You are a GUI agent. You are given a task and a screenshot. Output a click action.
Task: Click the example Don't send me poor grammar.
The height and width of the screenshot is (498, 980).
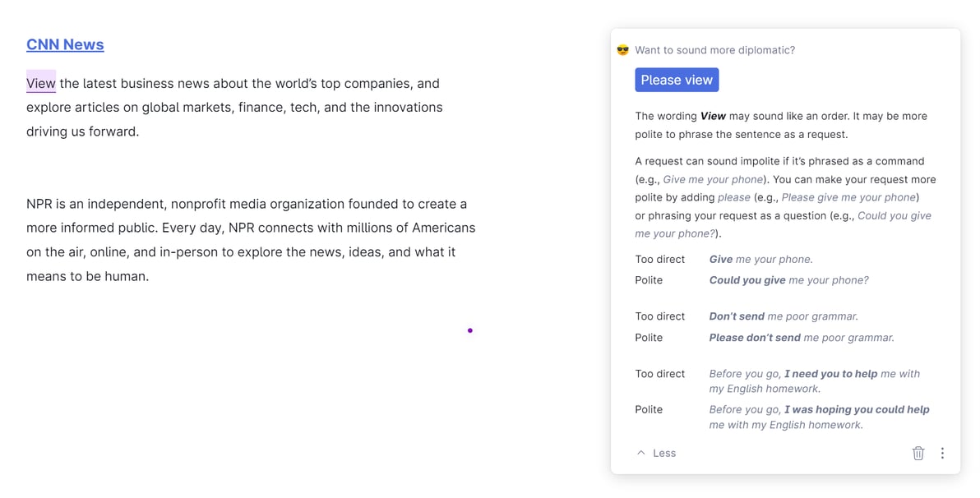[x=784, y=316]
